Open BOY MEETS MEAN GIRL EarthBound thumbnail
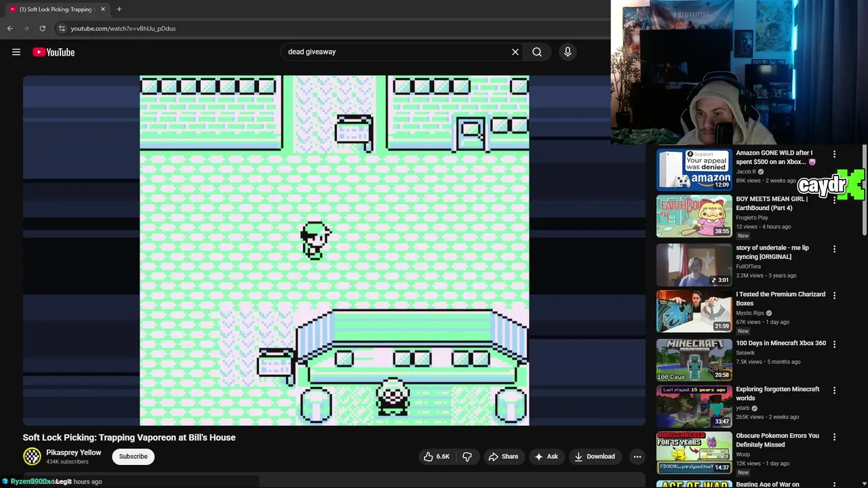Viewport: 868px width, 488px height. 694,216
